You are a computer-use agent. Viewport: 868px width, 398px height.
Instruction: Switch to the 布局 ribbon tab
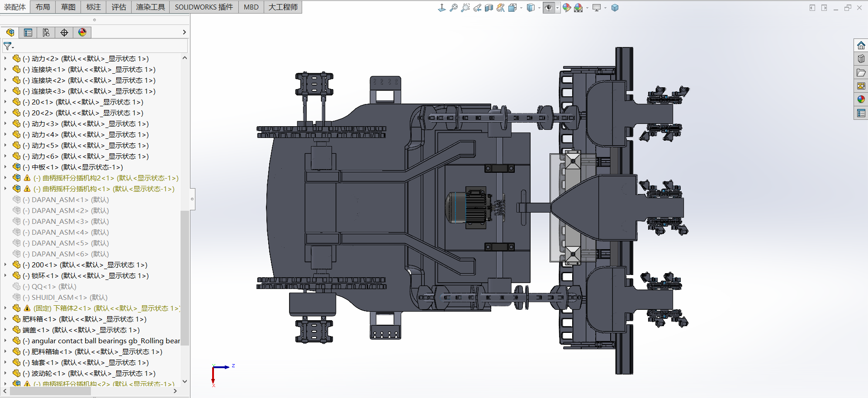tap(43, 7)
